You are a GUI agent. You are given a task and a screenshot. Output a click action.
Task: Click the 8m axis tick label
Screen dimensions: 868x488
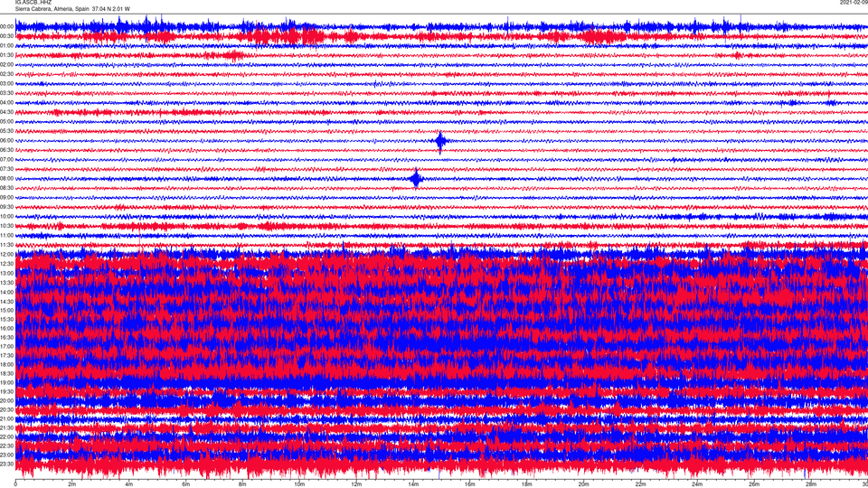(242, 484)
